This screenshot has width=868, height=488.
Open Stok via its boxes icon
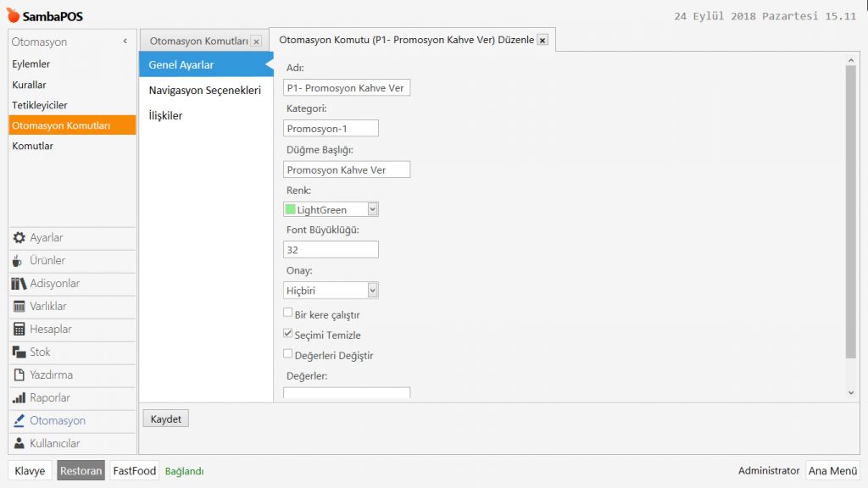coord(20,352)
